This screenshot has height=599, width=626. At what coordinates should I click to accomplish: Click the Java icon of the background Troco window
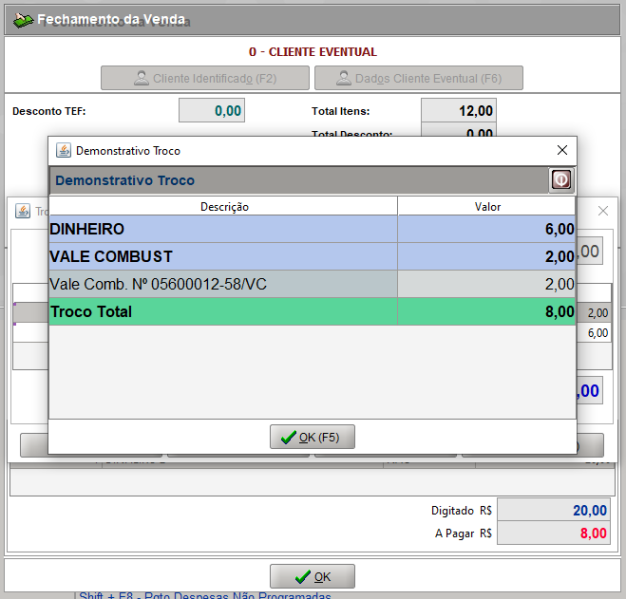[x=22, y=211]
